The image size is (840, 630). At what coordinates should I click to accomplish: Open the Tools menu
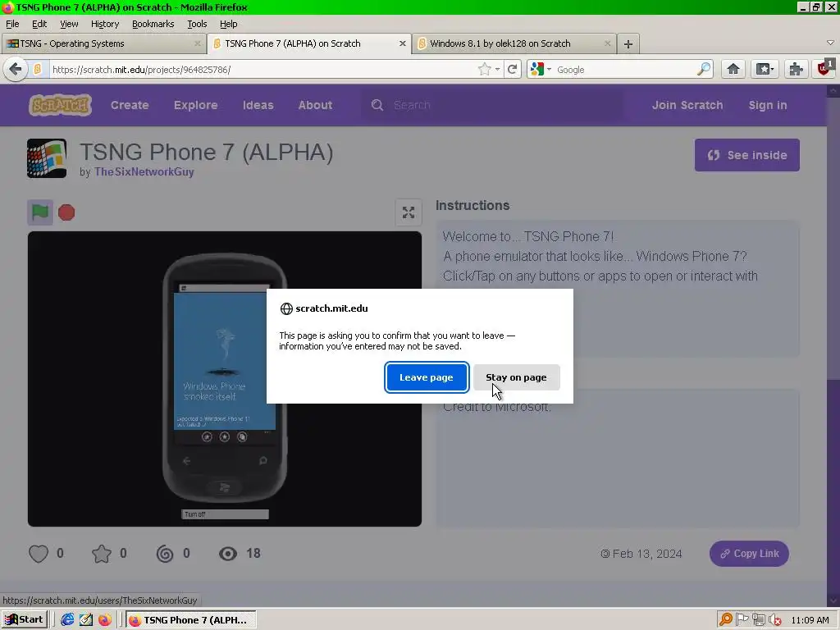197,24
